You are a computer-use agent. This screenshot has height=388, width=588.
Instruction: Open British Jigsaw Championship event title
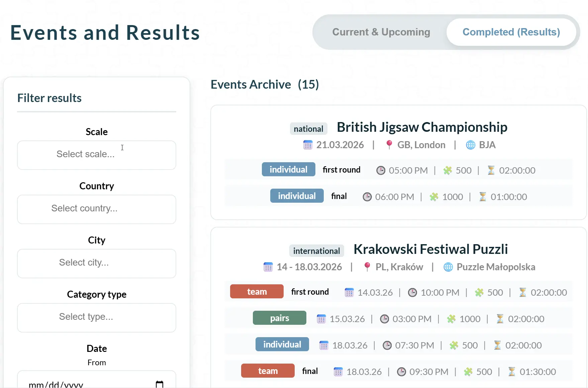(422, 127)
